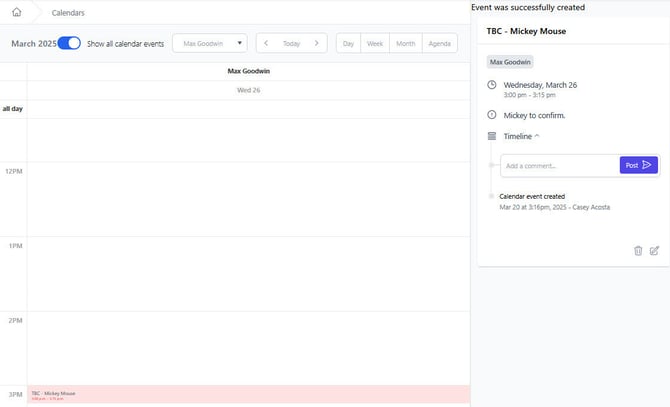Edit event with pencil icon
670x407 pixels.
click(x=654, y=251)
